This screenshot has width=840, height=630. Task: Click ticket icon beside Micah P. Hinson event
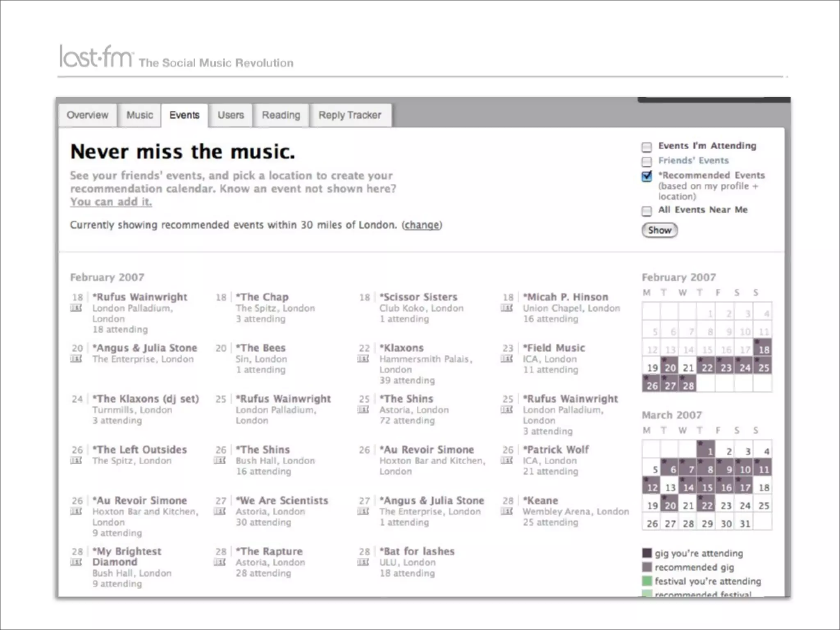coord(507,308)
